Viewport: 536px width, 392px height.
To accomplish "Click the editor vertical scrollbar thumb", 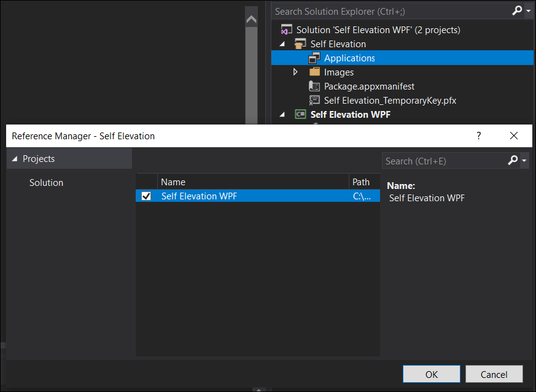I will coord(251,75).
